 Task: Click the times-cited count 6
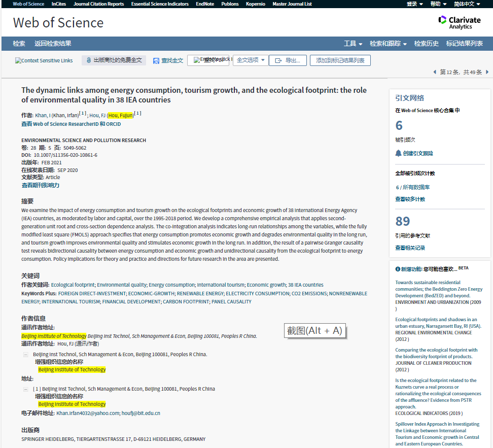pyautogui.click(x=399, y=125)
